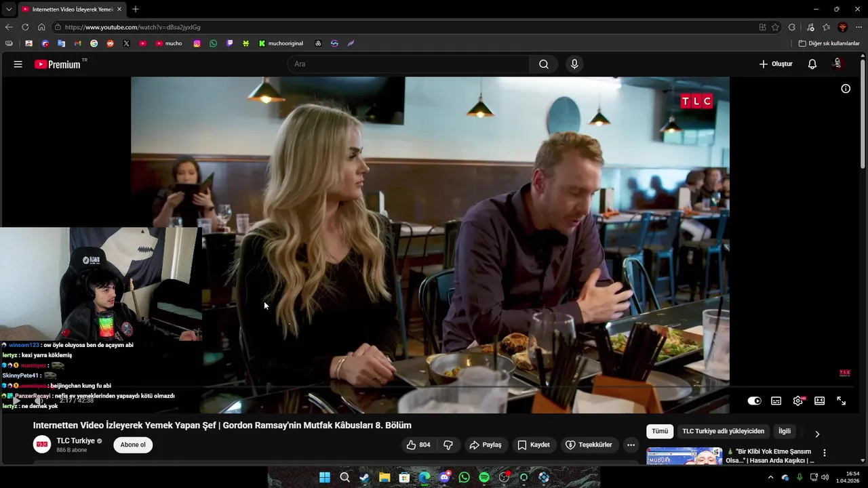Open a new browser tab

(x=136, y=9)
